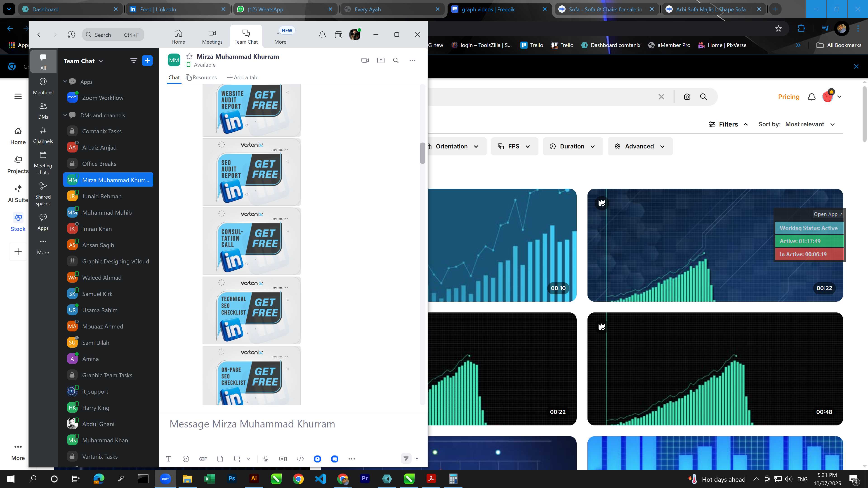Collapse the Apps section in Team Chat
Viewport: 868px width, 488px height.
pyautogui.click(x=65, y=82)
